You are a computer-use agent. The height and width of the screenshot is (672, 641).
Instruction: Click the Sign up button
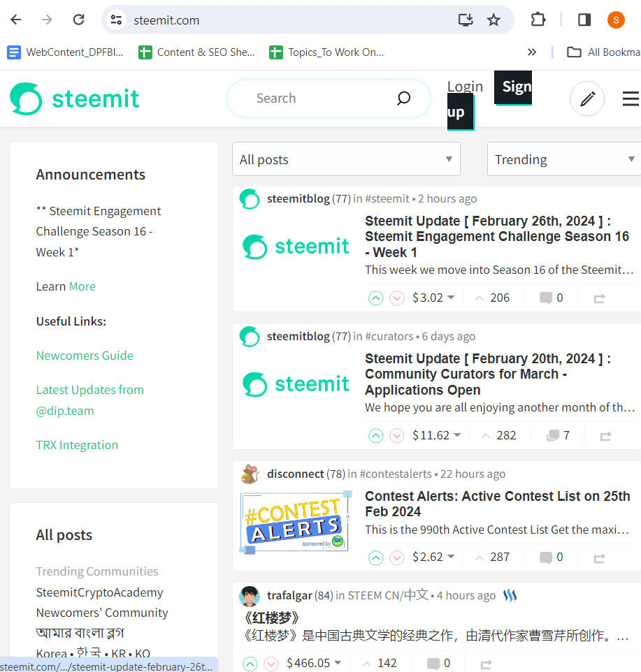click(x=513, y=87)
